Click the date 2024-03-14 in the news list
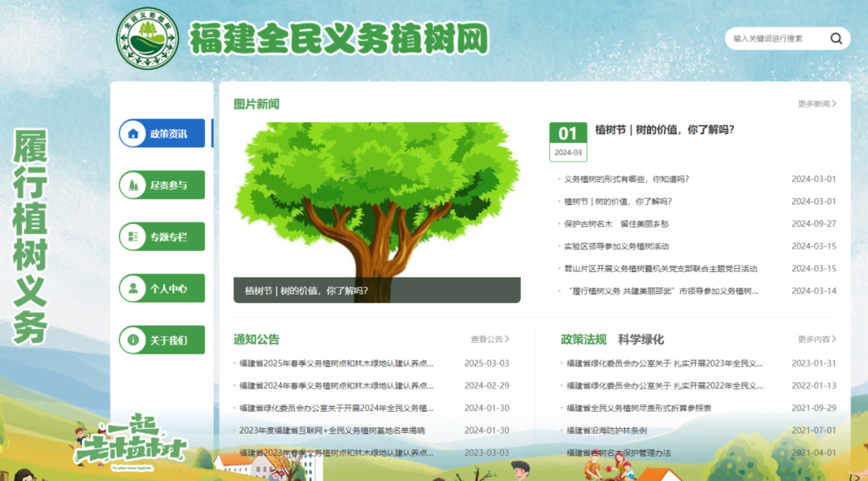Image resolution: width=868 pixels, height=481 pixels. point(813,291)
